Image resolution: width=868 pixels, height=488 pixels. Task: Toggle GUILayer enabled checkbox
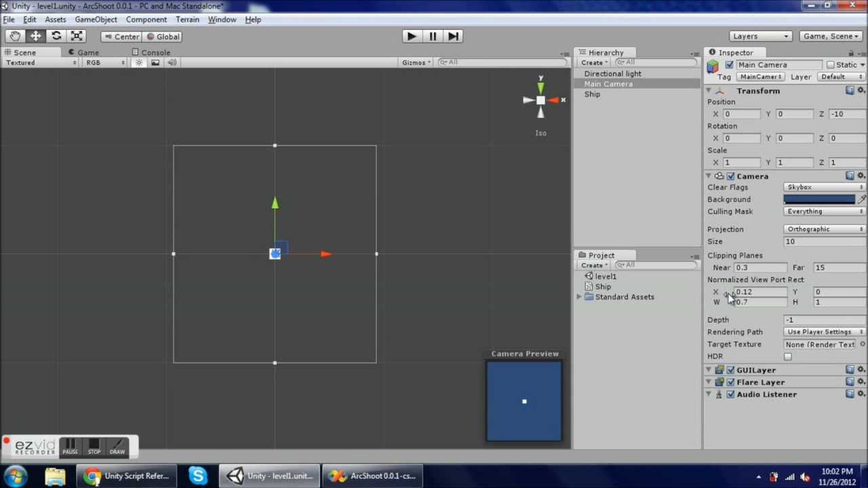[731, 370]
